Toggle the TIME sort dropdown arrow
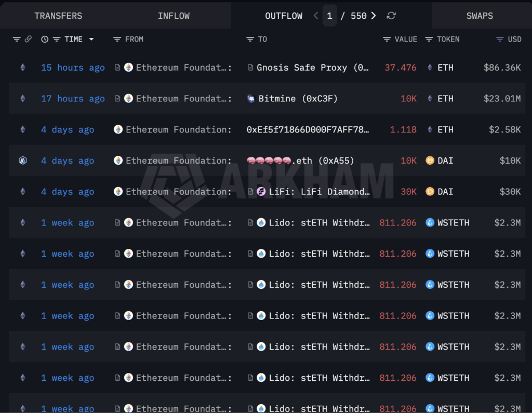532x413 pixels. pyautogui.click(x=91, y=39)
